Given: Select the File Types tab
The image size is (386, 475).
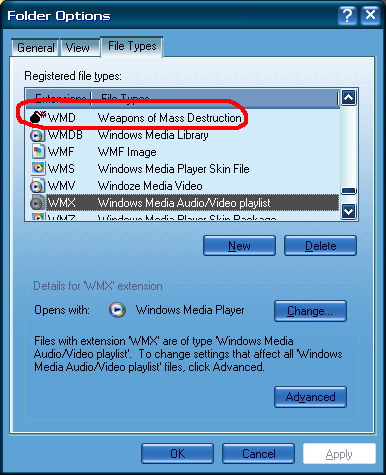Looking at the screenshot, I should (132, 46).
